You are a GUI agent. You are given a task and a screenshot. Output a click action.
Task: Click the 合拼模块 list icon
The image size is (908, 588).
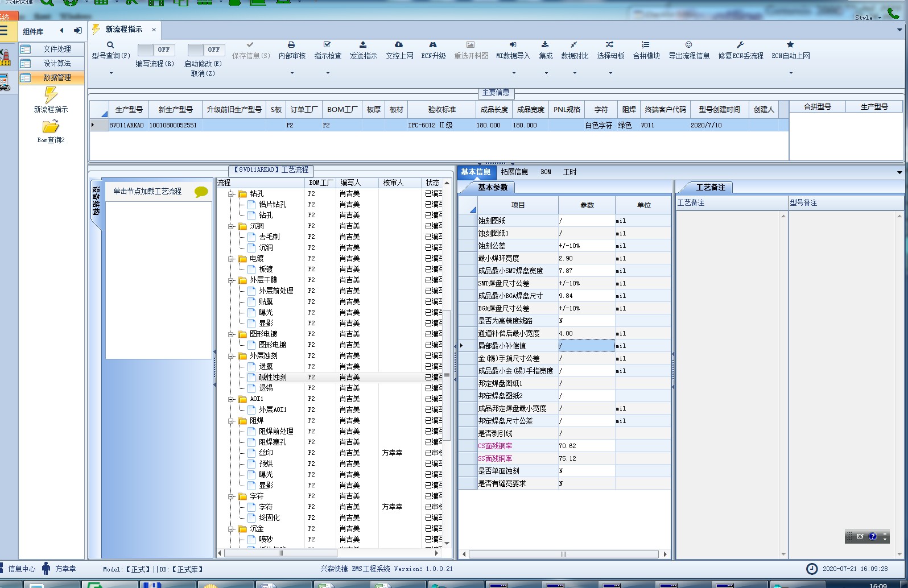645,44
